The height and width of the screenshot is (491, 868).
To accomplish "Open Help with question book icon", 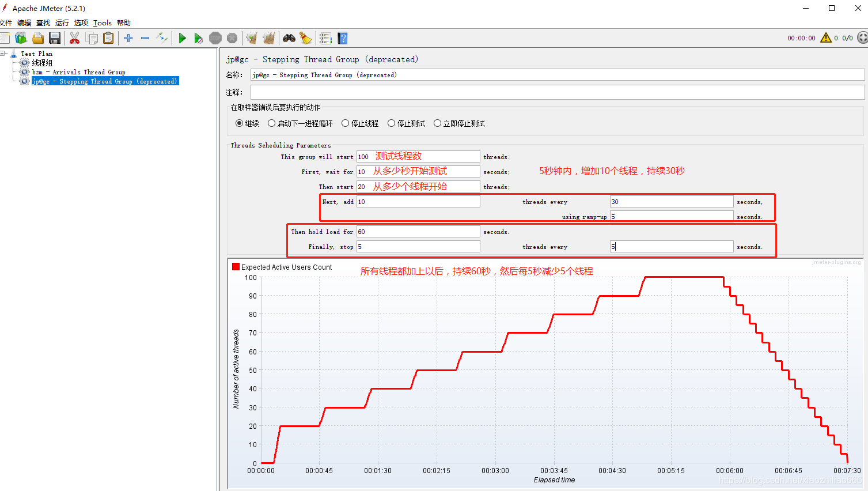I will 343,38.
